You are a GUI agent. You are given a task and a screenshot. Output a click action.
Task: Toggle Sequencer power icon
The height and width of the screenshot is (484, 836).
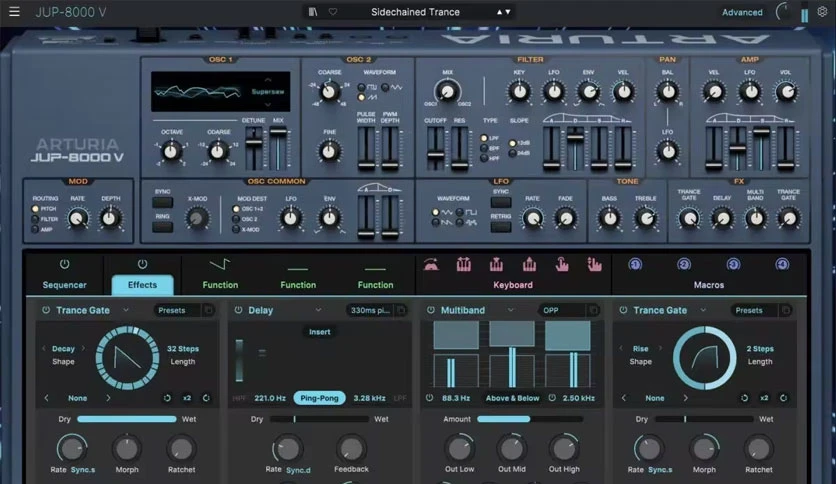65,264
